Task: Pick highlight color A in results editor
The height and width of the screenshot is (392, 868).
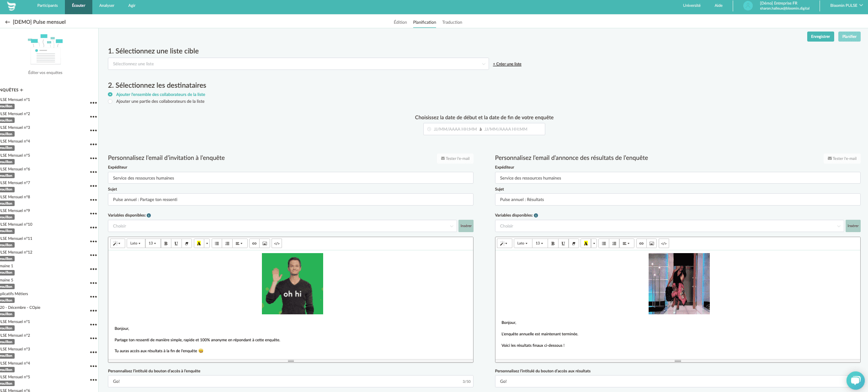Action: [586, 244]
